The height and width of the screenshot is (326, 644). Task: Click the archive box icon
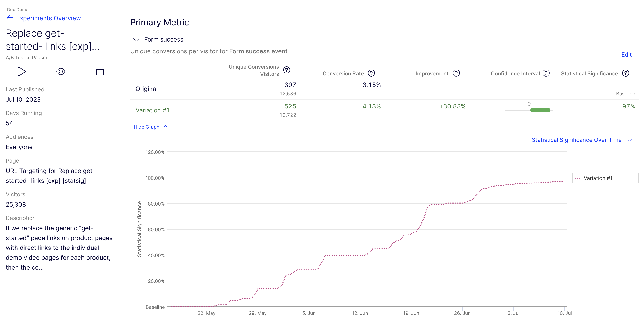coord(100,71)
